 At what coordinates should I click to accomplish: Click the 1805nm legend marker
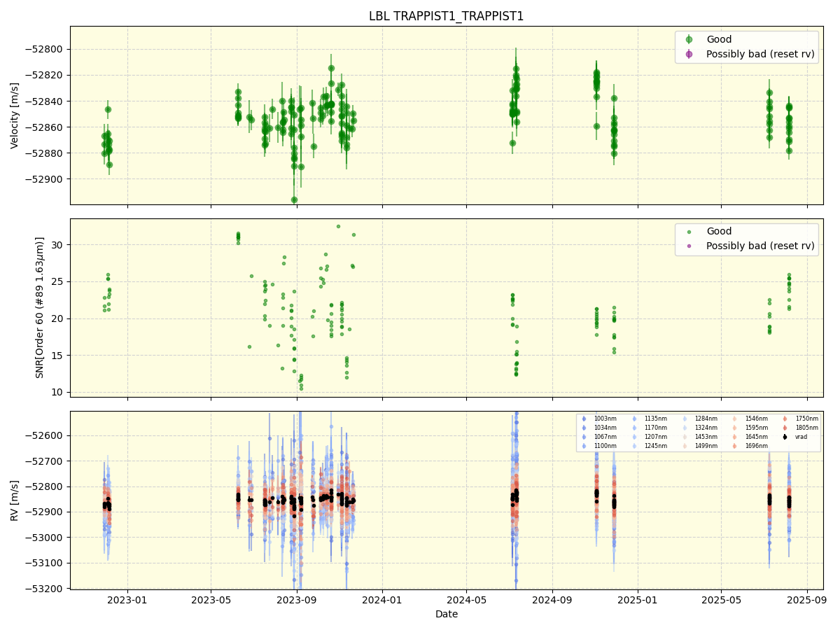coord(785,428)
